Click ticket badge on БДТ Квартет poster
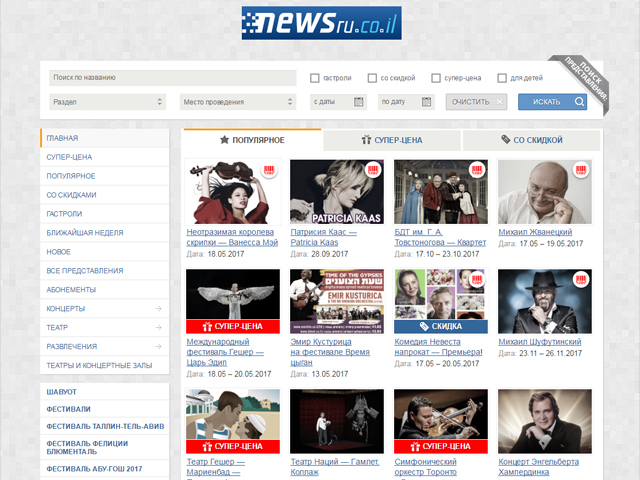The height and width of the screenshot is (480, 640). pos(477,170)
